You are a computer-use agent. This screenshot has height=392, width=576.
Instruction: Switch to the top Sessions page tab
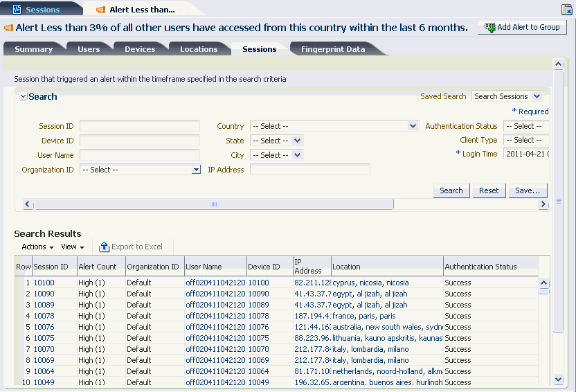[43, 10]
